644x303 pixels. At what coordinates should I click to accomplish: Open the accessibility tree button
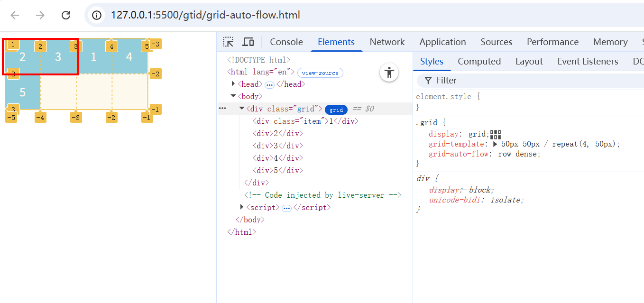tap(389, 73)
